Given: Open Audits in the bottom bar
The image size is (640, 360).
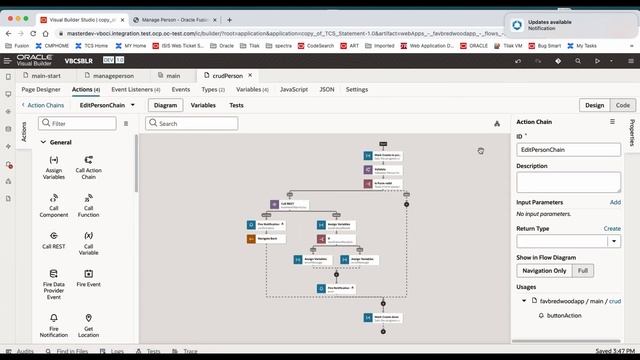Looking at the screenshot, I should pyautogui.click(x=20, y=351).
